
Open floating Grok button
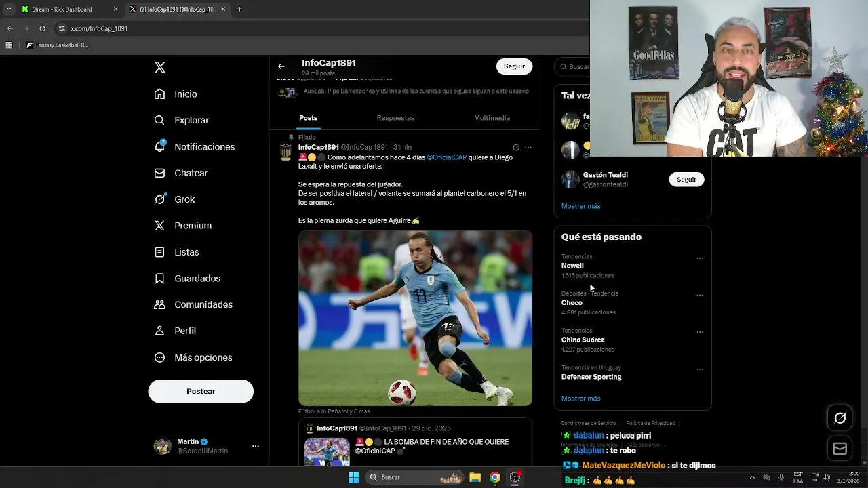(840, 418)
